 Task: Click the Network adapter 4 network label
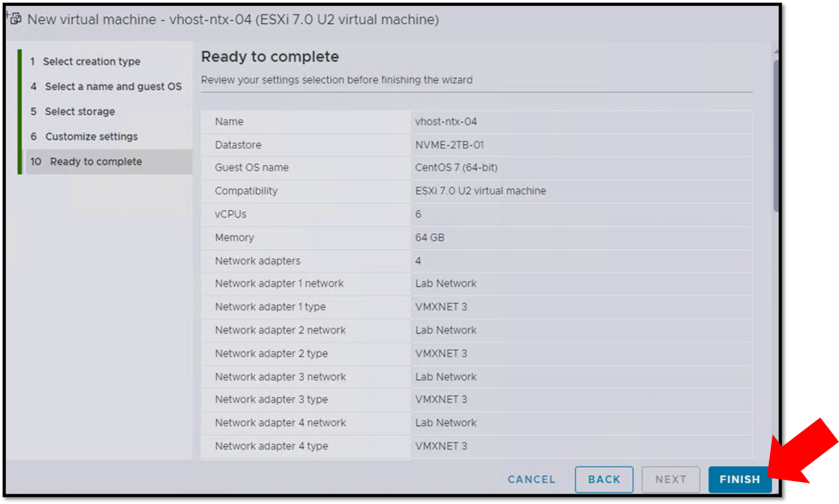[280, 423]
